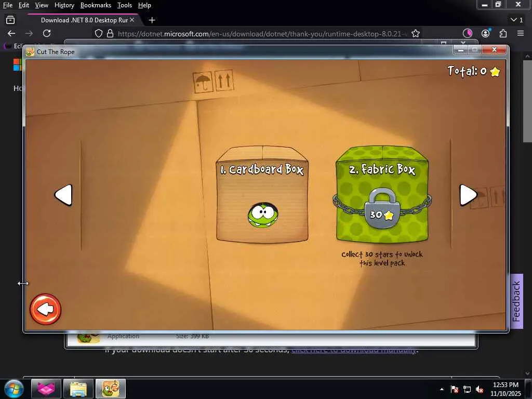
Task: Click the shield tracking protection icon
Action: click(x=98, y=33)
